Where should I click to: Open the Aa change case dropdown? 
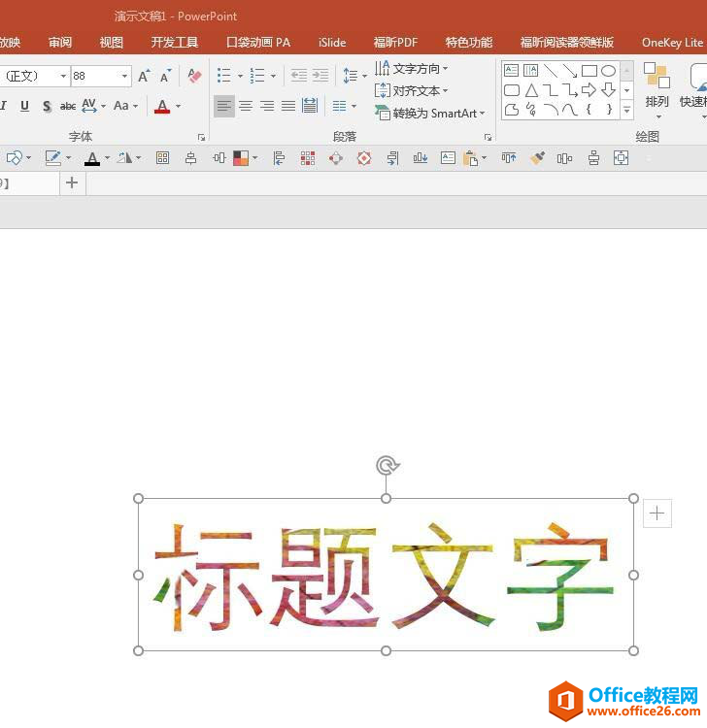(125, 107)
